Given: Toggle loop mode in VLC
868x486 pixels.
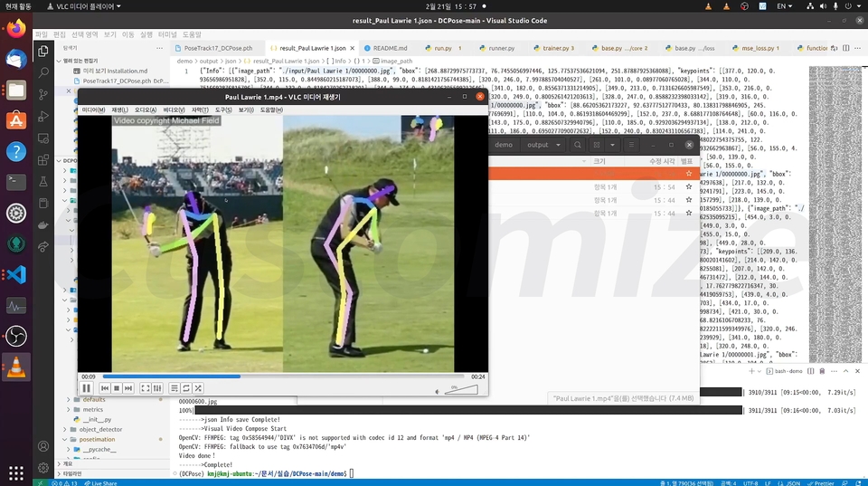Looking at the screenshot, I should [186, 388].
